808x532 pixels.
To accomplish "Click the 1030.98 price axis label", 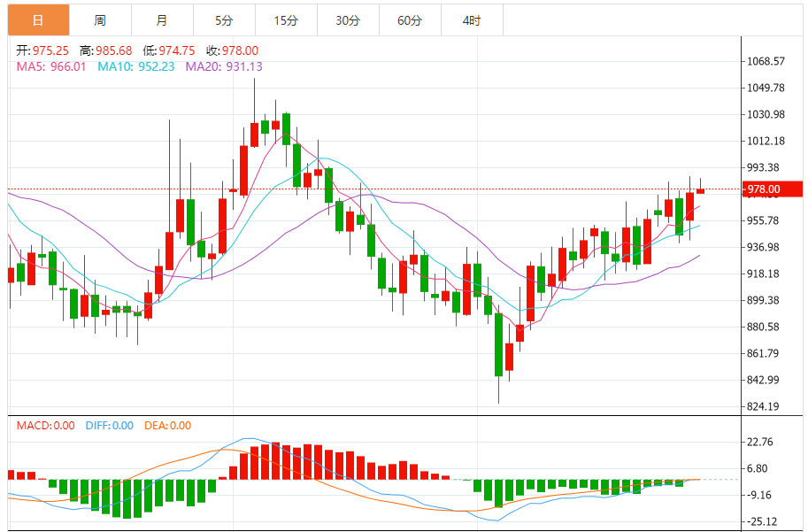I will point(766,114).
